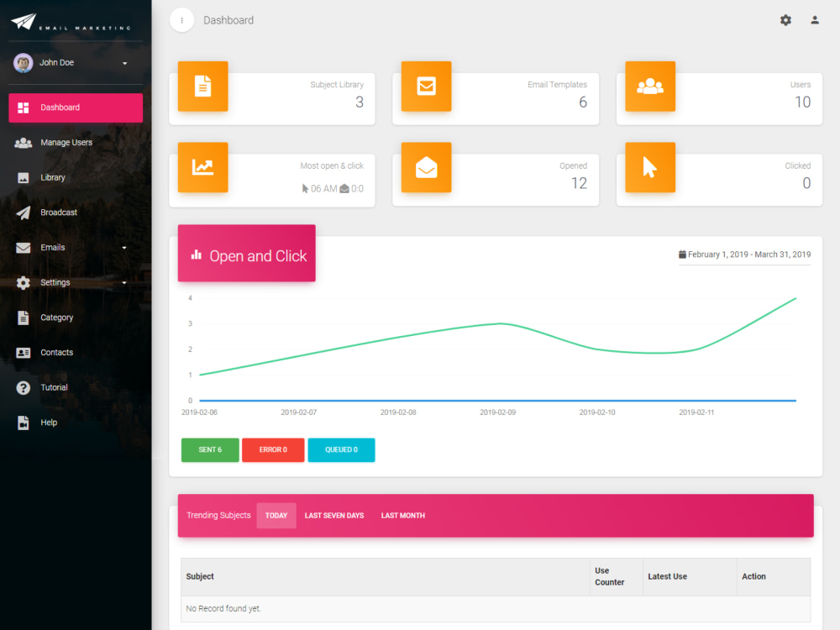Open the Library section

click(52, 177)
